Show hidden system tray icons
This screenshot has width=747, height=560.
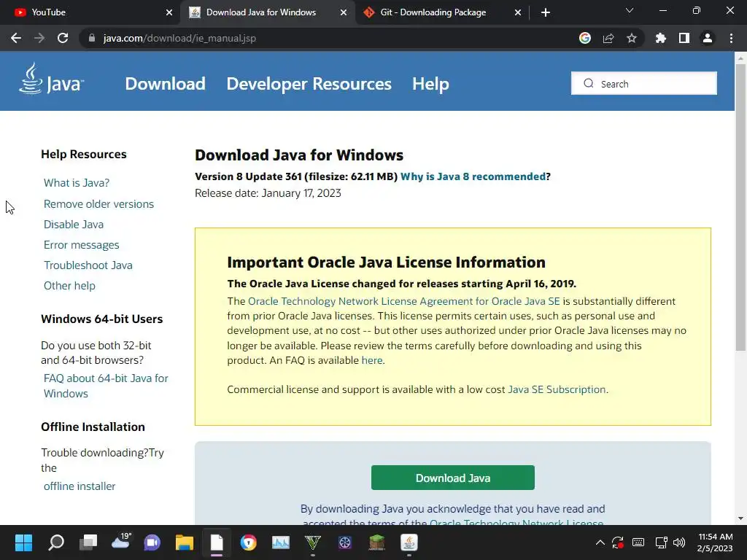point(600,542)
